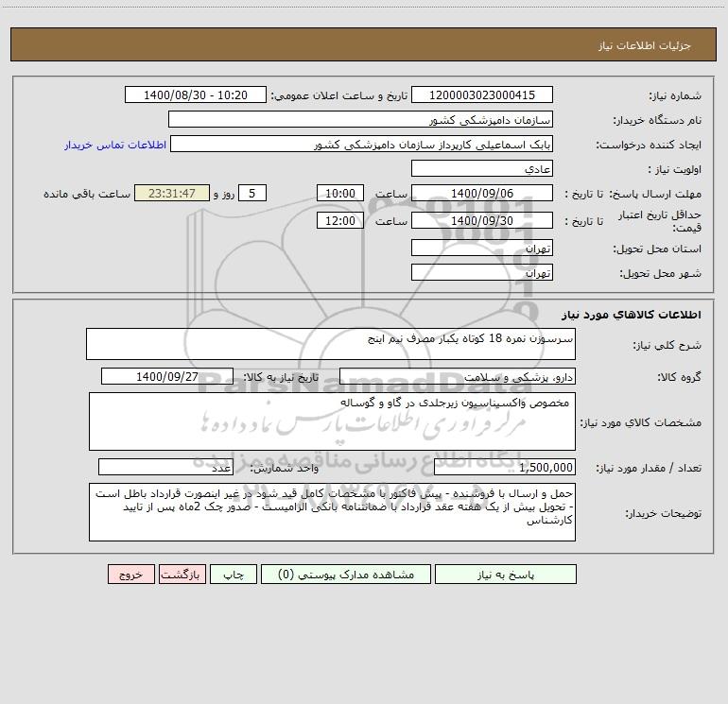728x704 pixels.
Task: Click the ایجاد کننده درخواست field
Action: (x=361, y=144)
